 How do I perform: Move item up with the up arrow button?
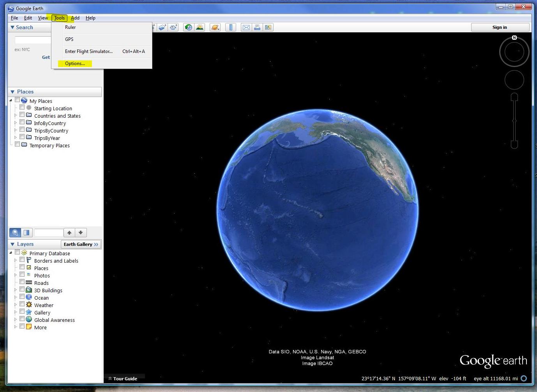click(69, 233)
